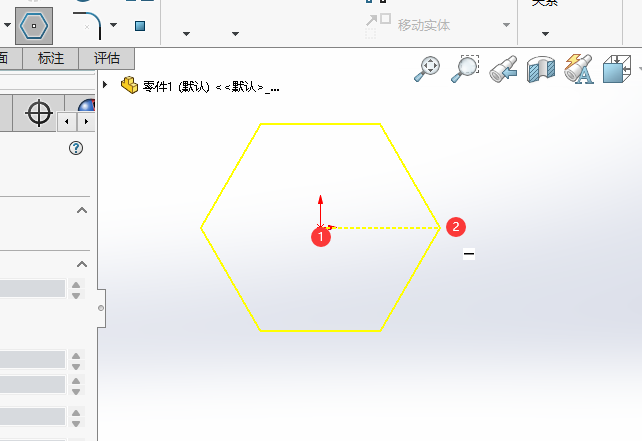Switch to the 评估 tab
The image size is (642, 441).
(x=106, y=58)
